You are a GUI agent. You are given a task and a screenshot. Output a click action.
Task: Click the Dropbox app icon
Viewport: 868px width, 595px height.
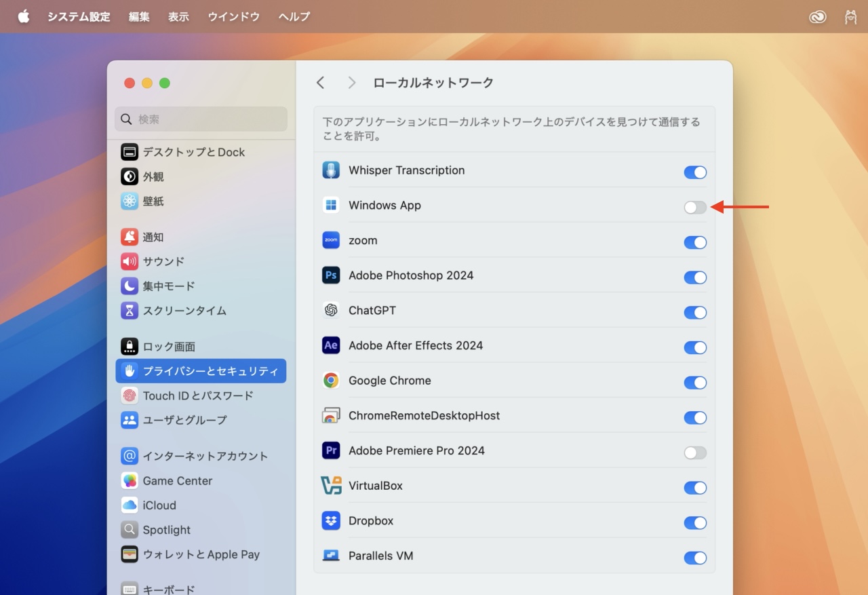point(331,521)
